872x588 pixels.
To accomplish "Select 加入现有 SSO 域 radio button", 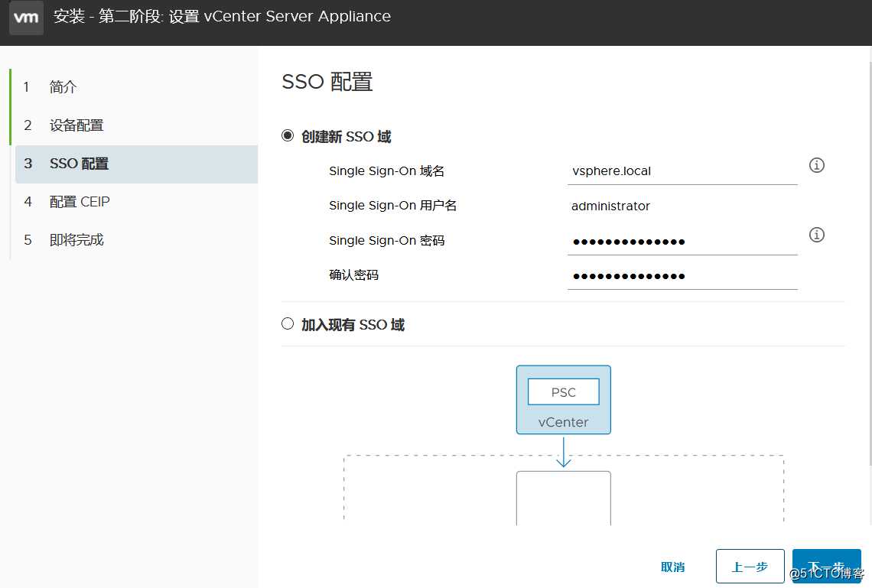I will click(288, 323).
